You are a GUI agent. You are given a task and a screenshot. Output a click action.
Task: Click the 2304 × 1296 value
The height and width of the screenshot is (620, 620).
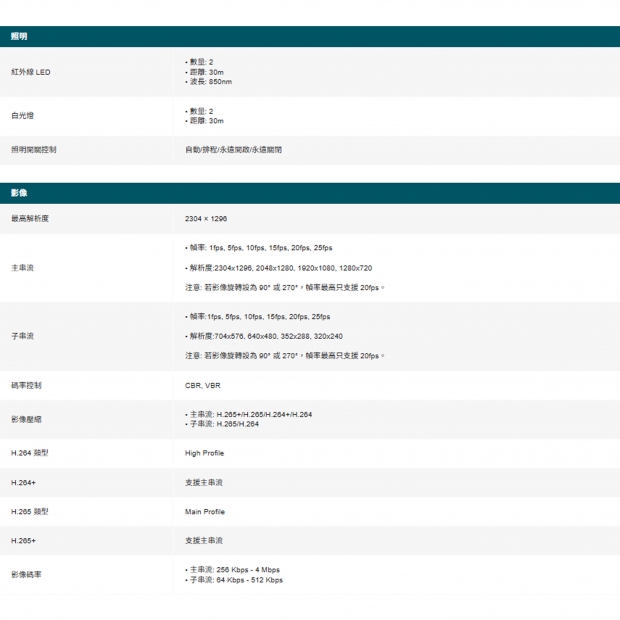[206, 218]
